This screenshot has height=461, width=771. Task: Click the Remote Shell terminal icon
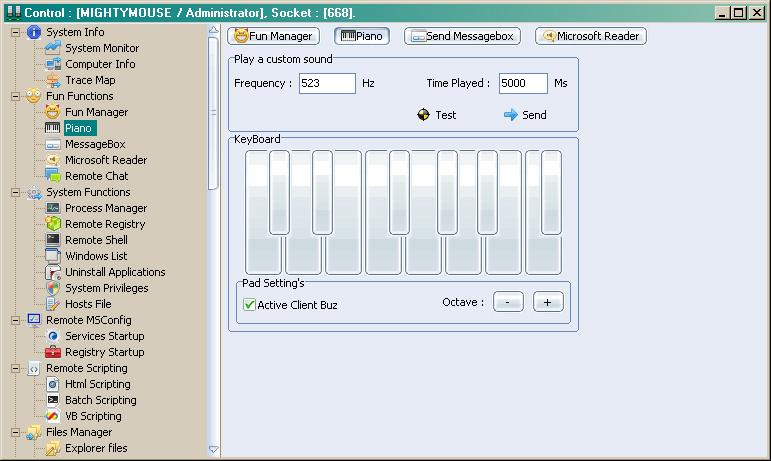click(x=53, y=240)
